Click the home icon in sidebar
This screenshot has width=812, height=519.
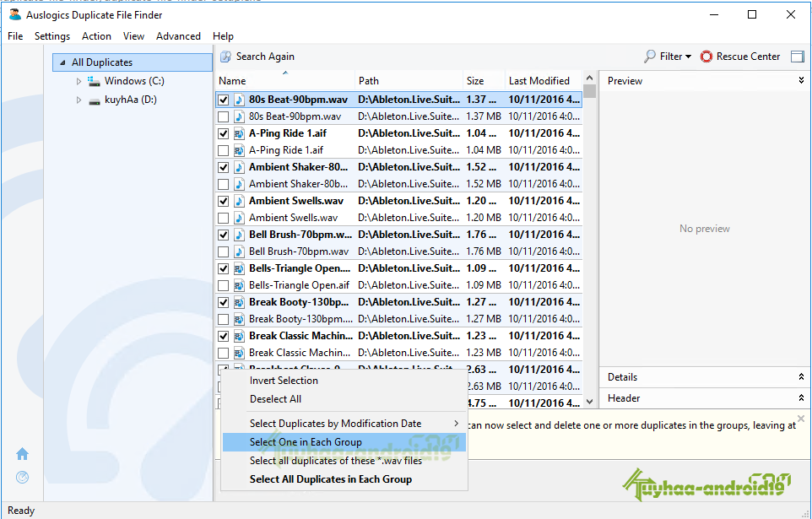point(22,454)
